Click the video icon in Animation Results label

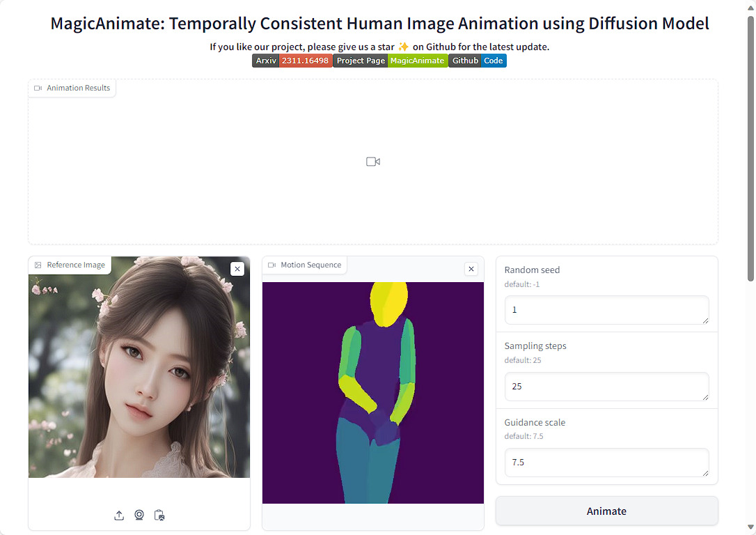[x=38, y=88]
